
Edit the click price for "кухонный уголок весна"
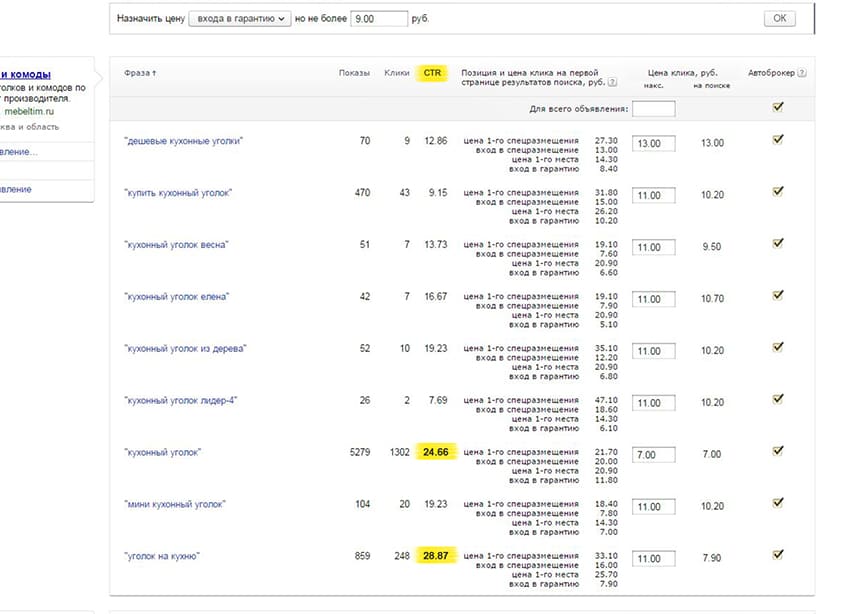click(653, 247)
